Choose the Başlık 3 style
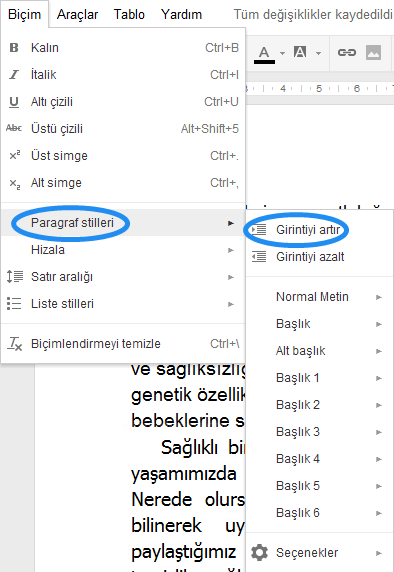 click(320, 432)
